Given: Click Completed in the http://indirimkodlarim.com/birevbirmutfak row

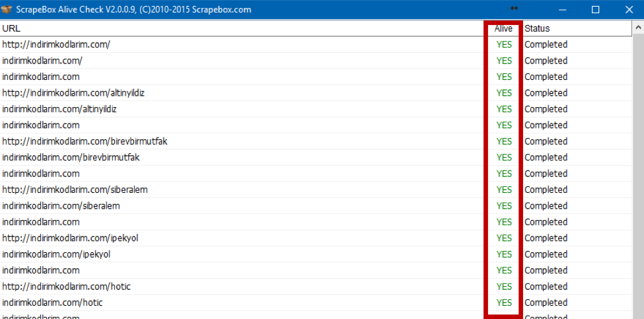Looking at the screenshot, I should pos(546,141).
